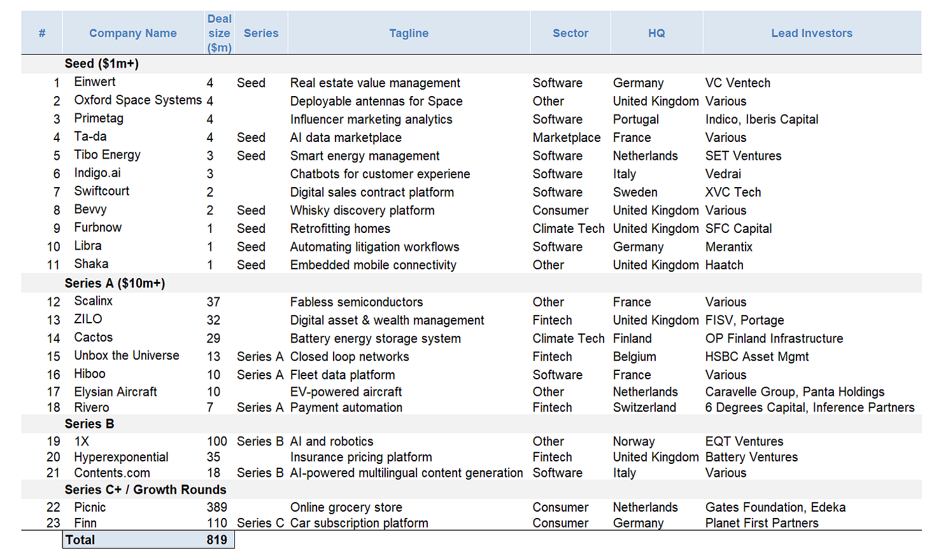
Task: Click the Cactos company name
Action: pos(93,337)
